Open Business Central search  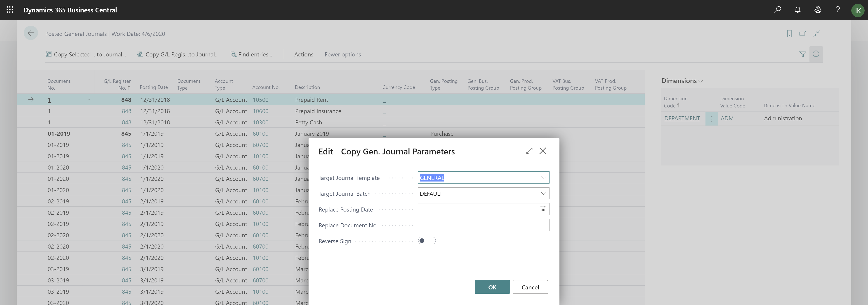[x=778, y=10]
